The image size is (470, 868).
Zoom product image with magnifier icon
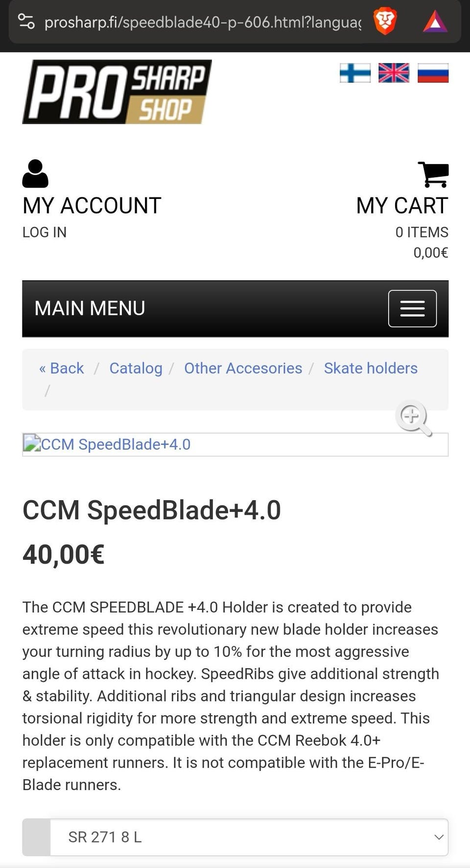pos(413,418)
